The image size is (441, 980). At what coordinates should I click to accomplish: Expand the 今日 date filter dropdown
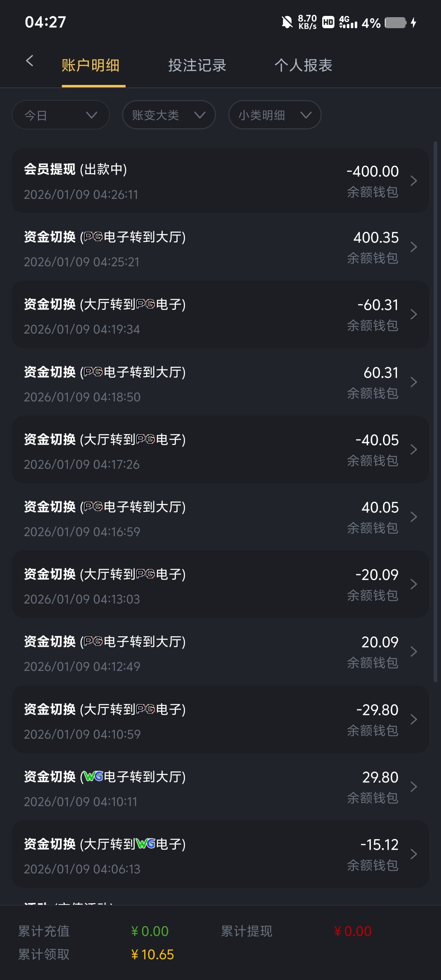click(x=61, y=115)
